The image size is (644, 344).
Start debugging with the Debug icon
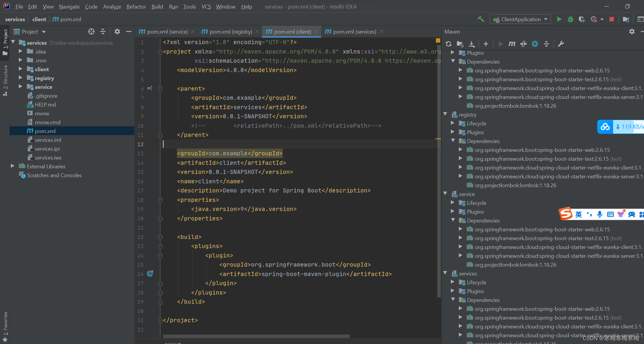571,19
